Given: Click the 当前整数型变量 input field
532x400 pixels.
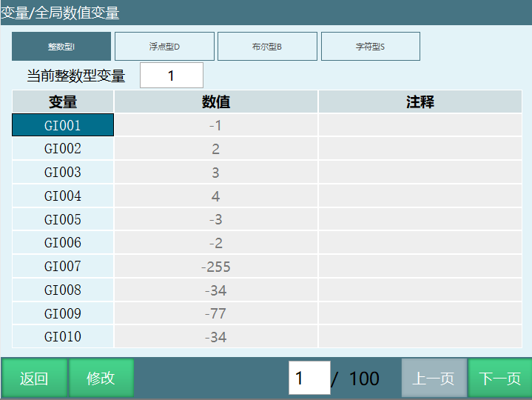Looking at the screenshot, I should [x=171, y=76].
